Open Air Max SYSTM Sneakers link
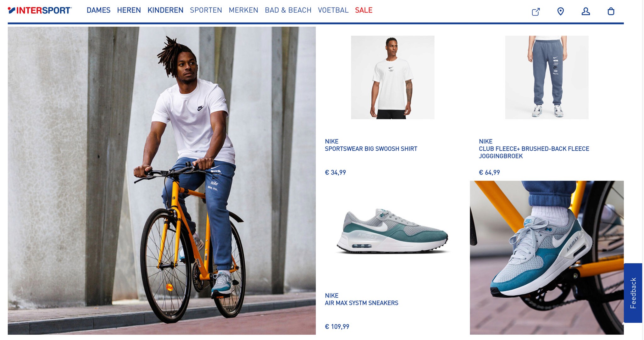 pos(362,303)
